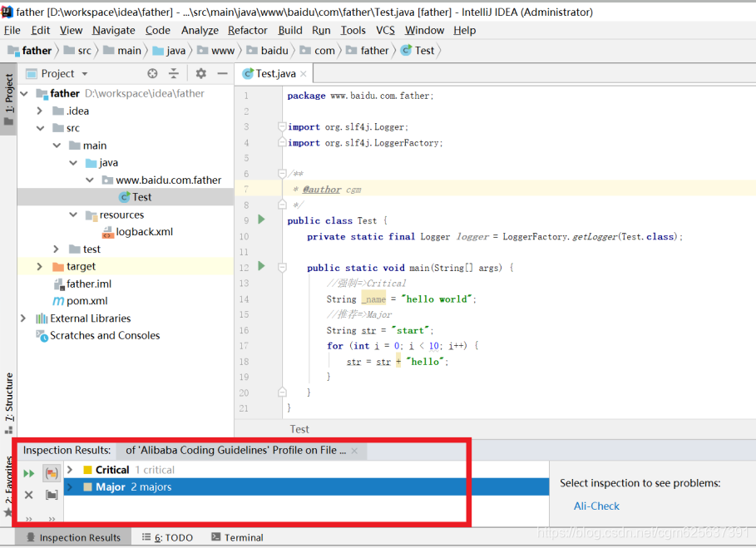The height and width of the screenshot is (548, 756).
Task: Open the Terminal tool window
Action: (x=237, y=537)
